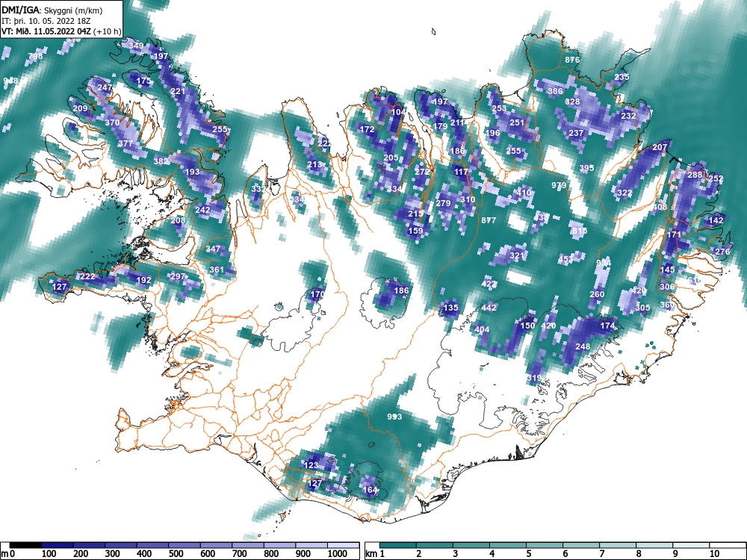Viewport: 747px width, 560px height.
Task: Click the visibility value 310
Action: click(468, 199)
